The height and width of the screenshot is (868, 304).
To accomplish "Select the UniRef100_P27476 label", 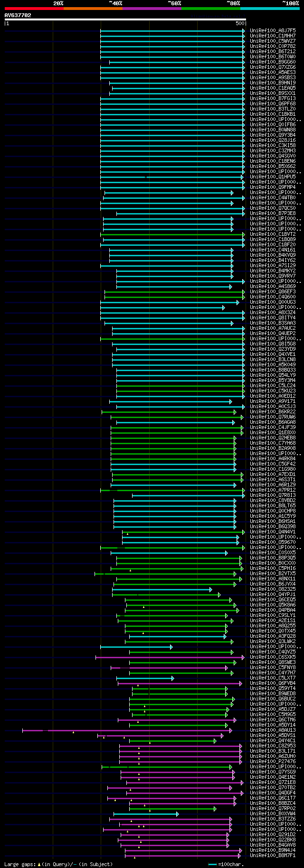I will [x=273, y=761].
